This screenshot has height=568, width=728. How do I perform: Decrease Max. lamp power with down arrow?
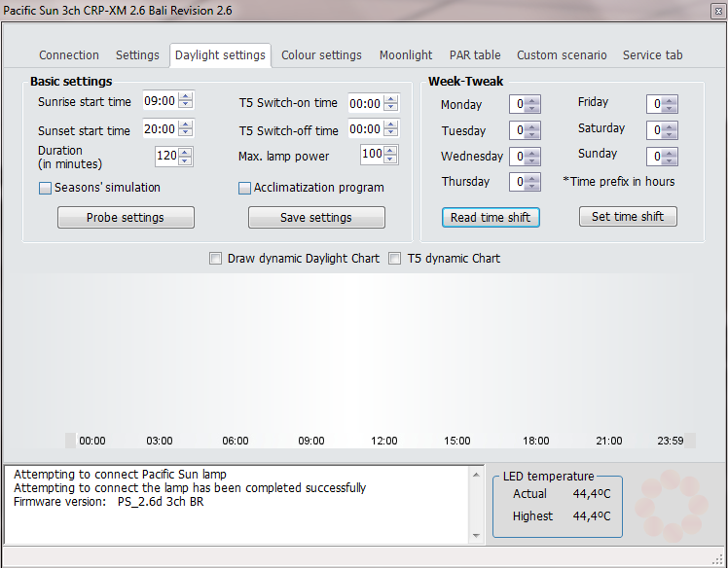click(x=391, y=159)
